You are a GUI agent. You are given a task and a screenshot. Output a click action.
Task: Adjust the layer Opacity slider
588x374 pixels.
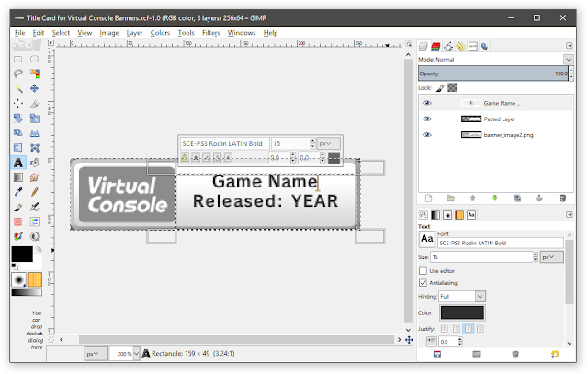point(493,74)
